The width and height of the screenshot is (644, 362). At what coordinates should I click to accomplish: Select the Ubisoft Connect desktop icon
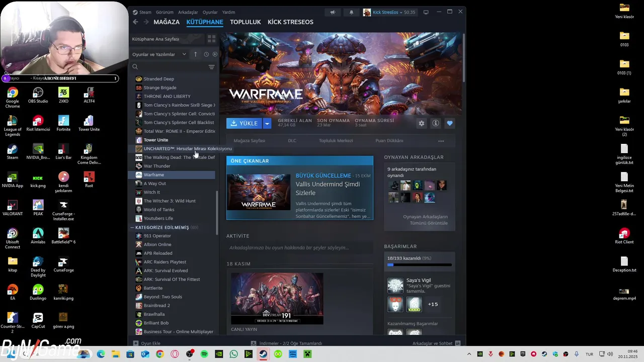(x=13, y=238)
